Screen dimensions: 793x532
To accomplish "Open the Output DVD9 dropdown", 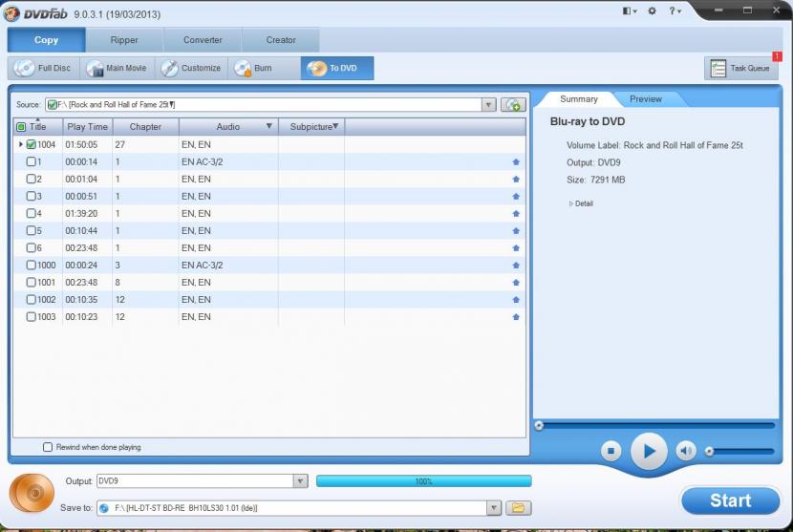I will click(300, 481).
